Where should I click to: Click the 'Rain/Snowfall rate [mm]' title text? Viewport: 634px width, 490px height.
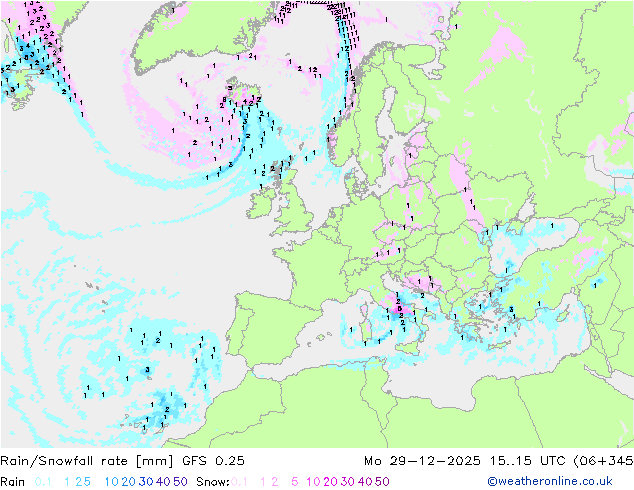(87, 460)
